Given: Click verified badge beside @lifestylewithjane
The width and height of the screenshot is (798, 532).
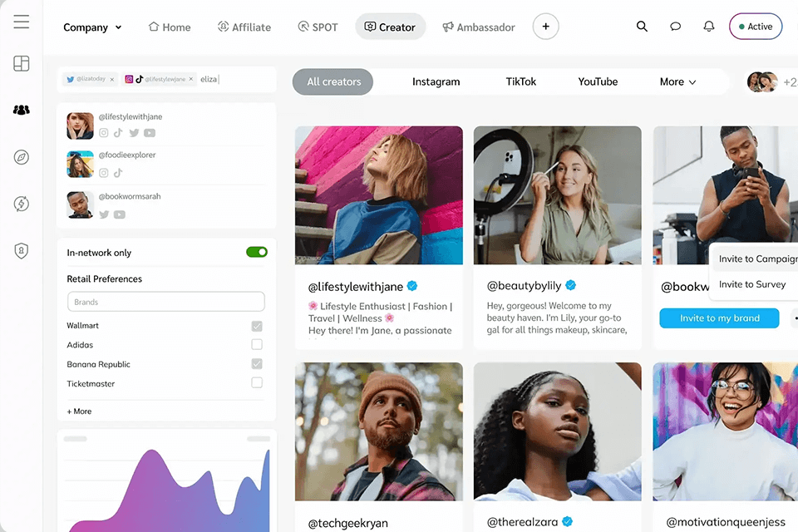Looking at the screenshot, I should (412, 286).
